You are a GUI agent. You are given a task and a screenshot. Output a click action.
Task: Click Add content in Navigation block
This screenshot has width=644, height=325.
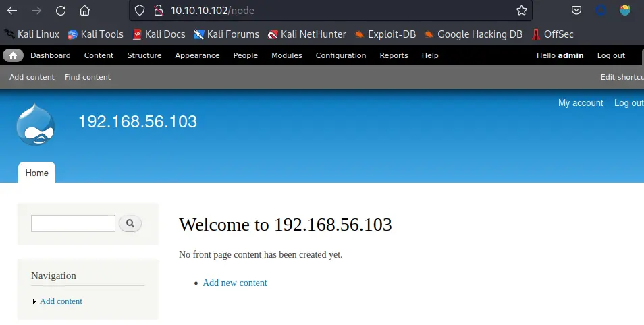61,301
